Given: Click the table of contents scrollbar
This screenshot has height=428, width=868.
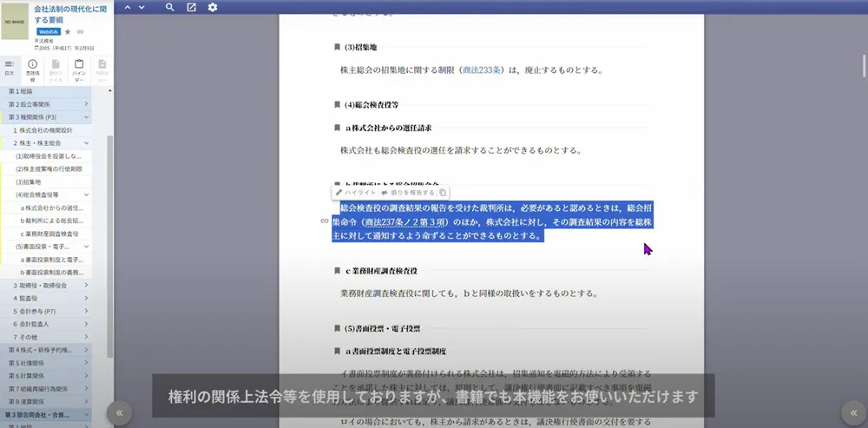Looking at the screenshot, I should (109, 243).
